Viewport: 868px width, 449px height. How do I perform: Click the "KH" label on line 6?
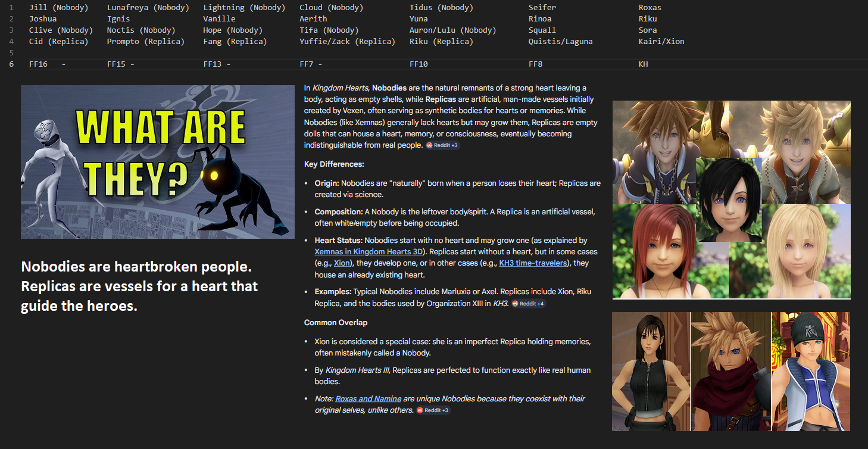click(x=644, y=64)
